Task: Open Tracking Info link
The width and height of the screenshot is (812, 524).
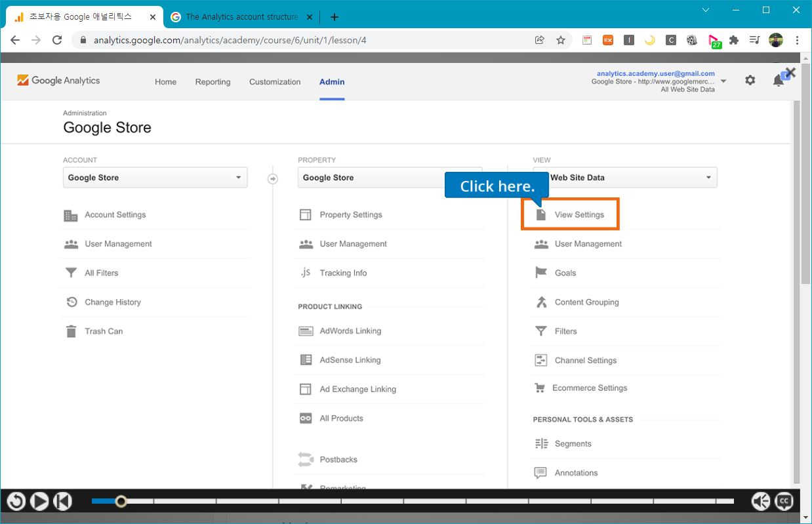Action: [x=343, y=273]
